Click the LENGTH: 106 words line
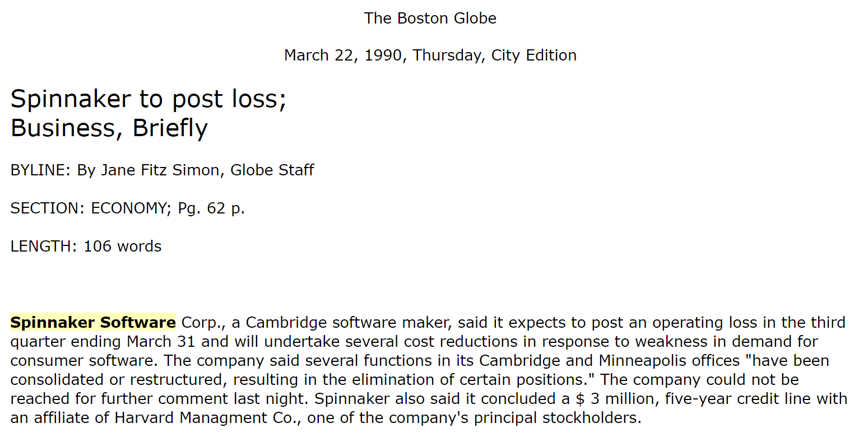Image resolution: width=868 pixels, height=437 pixels. pos(86,247)
